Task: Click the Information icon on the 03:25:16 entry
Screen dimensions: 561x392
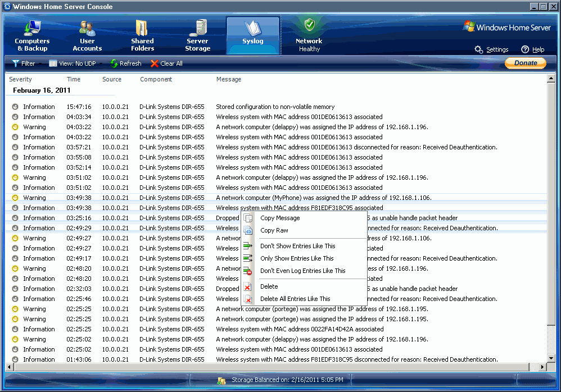Action: pos(15,218)
